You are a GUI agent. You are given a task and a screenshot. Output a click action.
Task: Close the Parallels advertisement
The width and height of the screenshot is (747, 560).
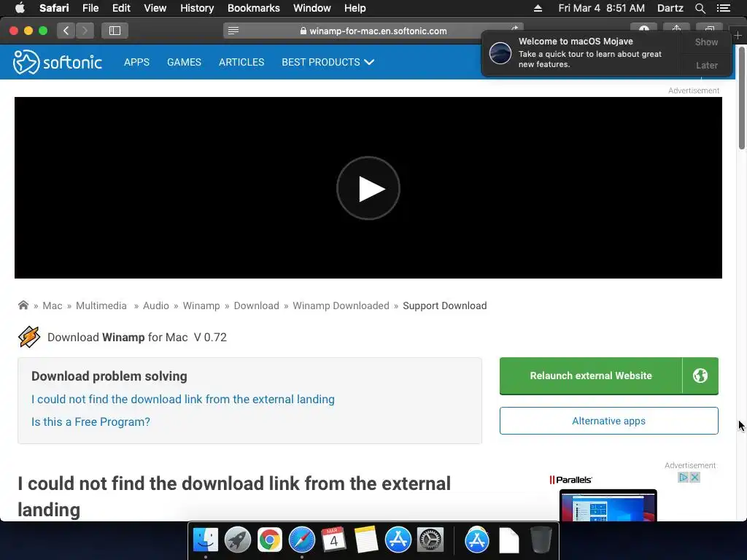(x=694, y=477)
